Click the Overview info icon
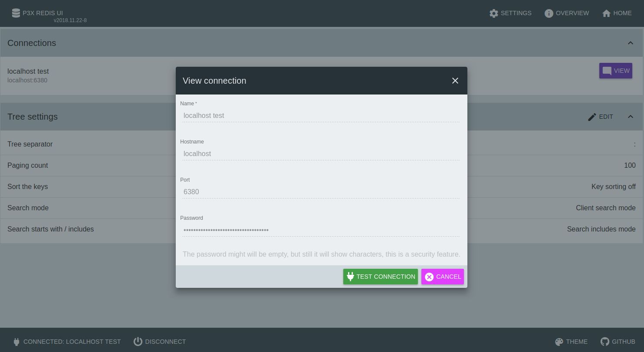Image resolution: width=644 pixels, height=352 pixels. pyautogui.click(x=549, y=13)
